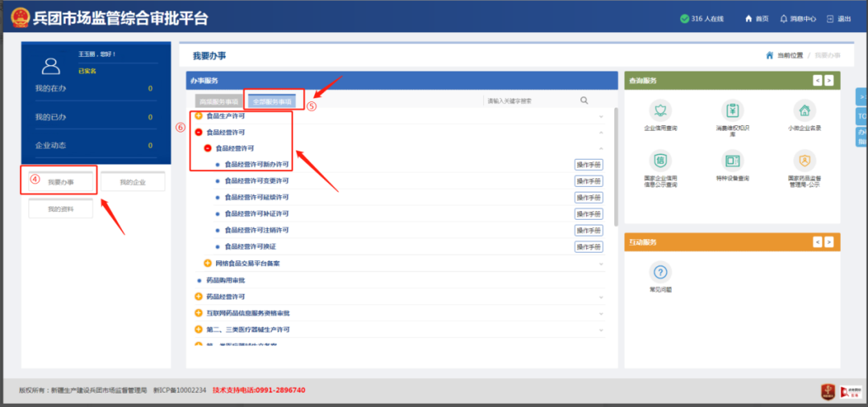Select 我的资料 menu tile
This screenshot has height=407, width=868.
point(60,209)
